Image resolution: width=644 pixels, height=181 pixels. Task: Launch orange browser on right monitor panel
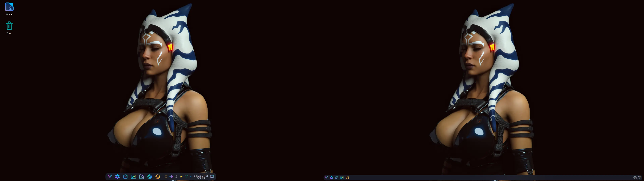click(347, 177)
